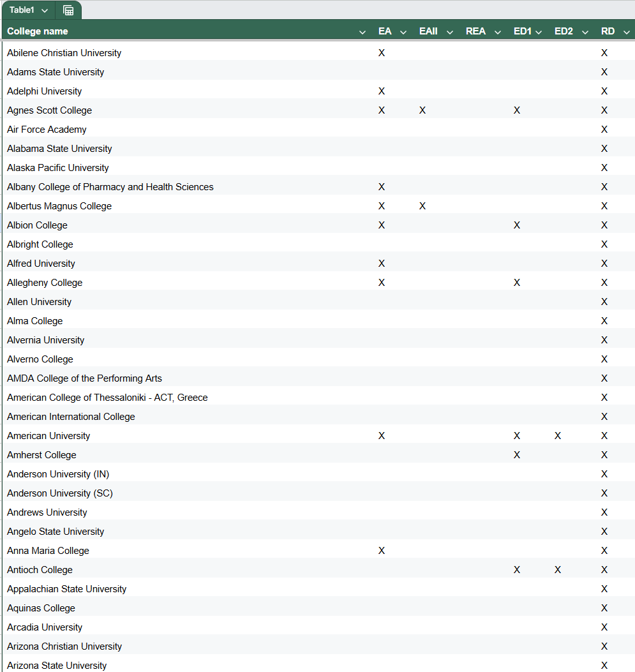Expand the ED1 column dropdown arrow
This screenshot has height=672, width=635.
coord(539,32)
